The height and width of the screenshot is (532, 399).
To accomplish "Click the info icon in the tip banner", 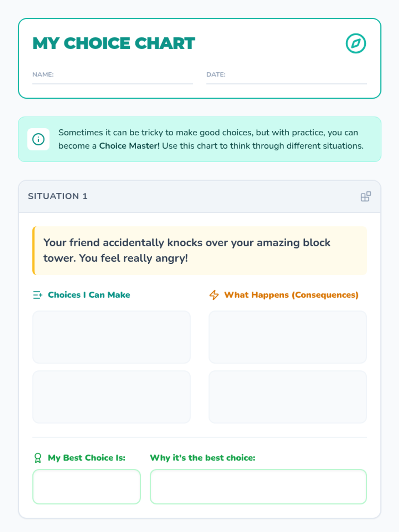I will (x=38, y=139).
